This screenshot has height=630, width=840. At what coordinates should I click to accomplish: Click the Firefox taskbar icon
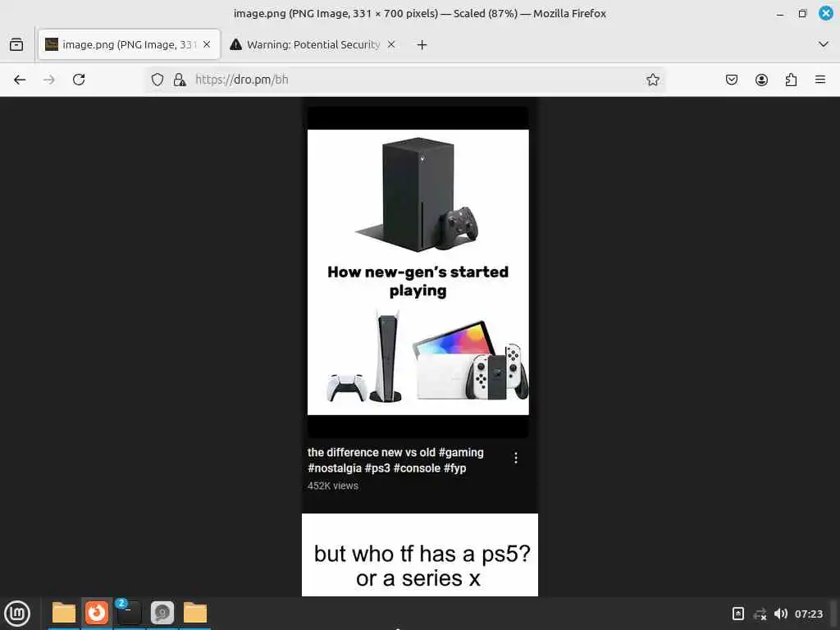tap(97, 614)
